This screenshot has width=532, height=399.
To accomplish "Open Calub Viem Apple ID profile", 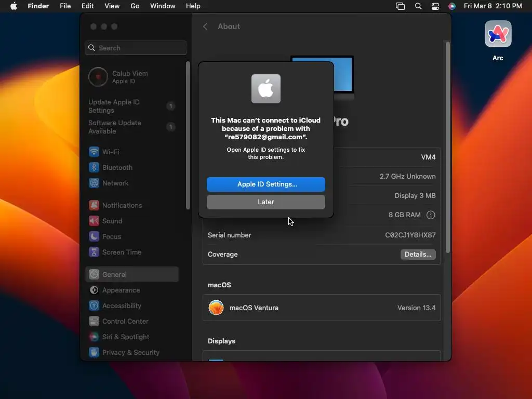I will coord(132,77).
